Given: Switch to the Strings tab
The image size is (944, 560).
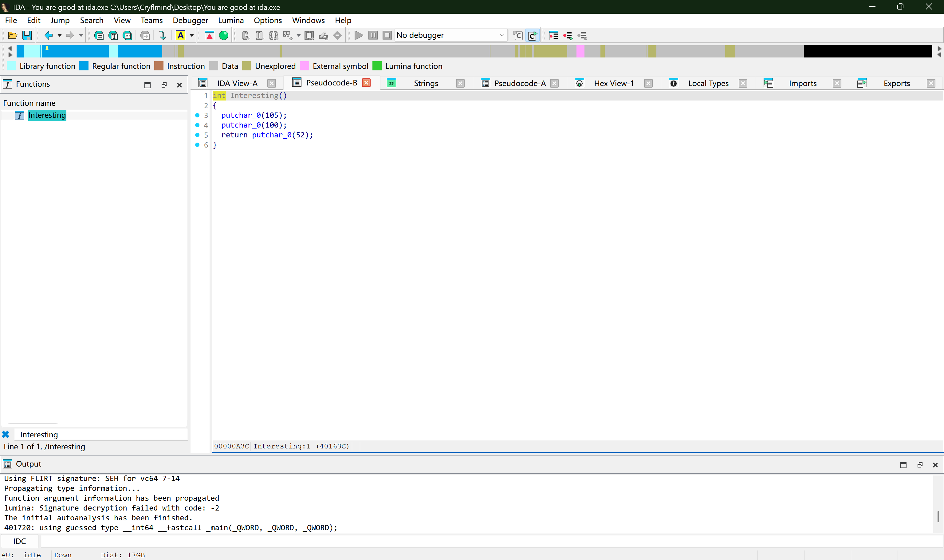Looking at the screenshot, I should tap(425, 83).
